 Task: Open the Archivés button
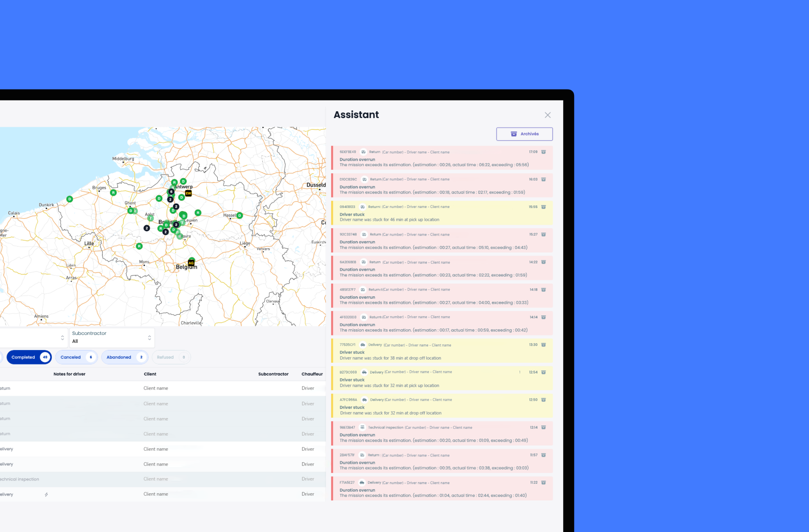click(x=524, y=134)
